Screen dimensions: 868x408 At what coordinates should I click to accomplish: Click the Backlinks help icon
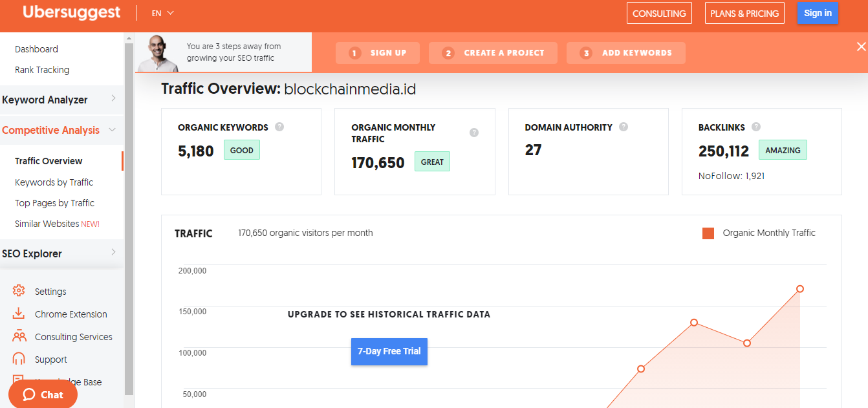point(756,127)
